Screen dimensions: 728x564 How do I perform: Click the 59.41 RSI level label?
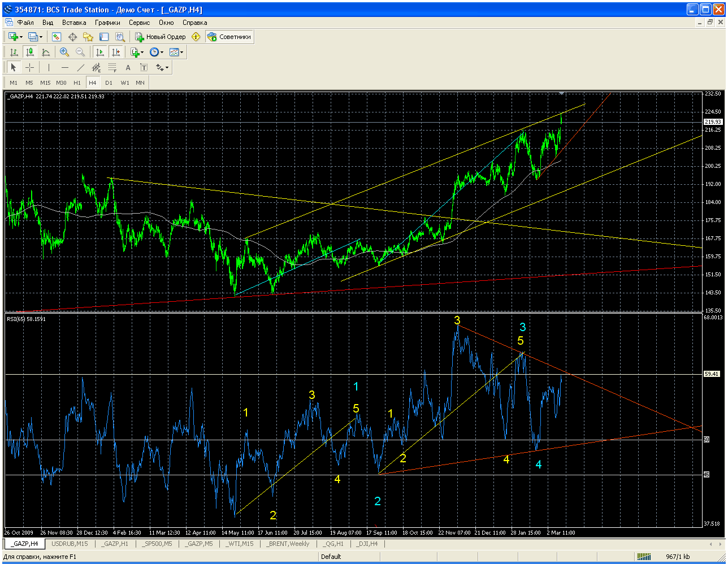(711, 374)
